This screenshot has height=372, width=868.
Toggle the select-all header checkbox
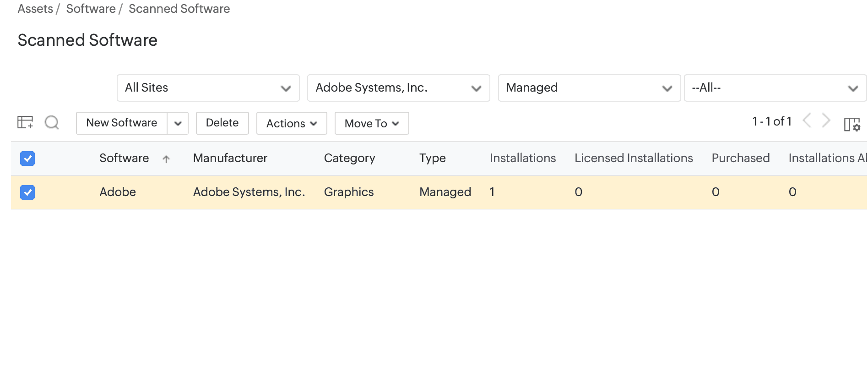(x=27, y=159)
